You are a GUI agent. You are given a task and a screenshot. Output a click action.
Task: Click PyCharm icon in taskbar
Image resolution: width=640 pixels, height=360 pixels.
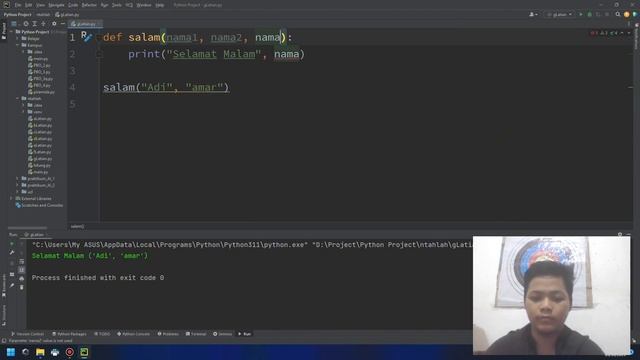(84, 352)
